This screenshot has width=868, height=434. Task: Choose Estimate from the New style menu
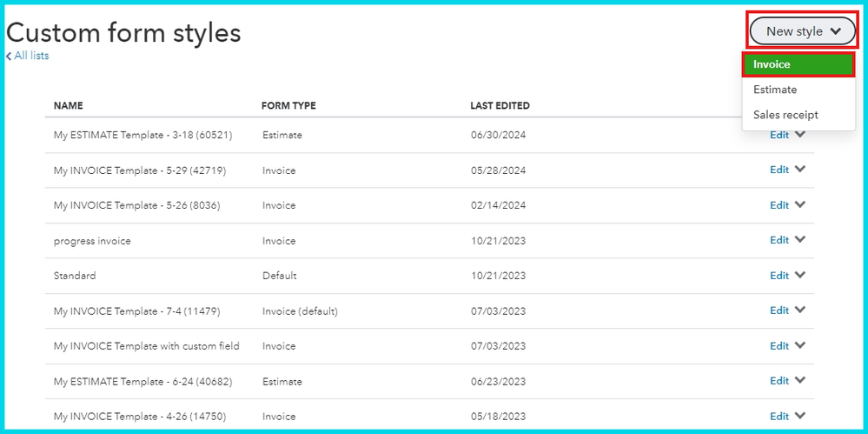tap(775, 90)
